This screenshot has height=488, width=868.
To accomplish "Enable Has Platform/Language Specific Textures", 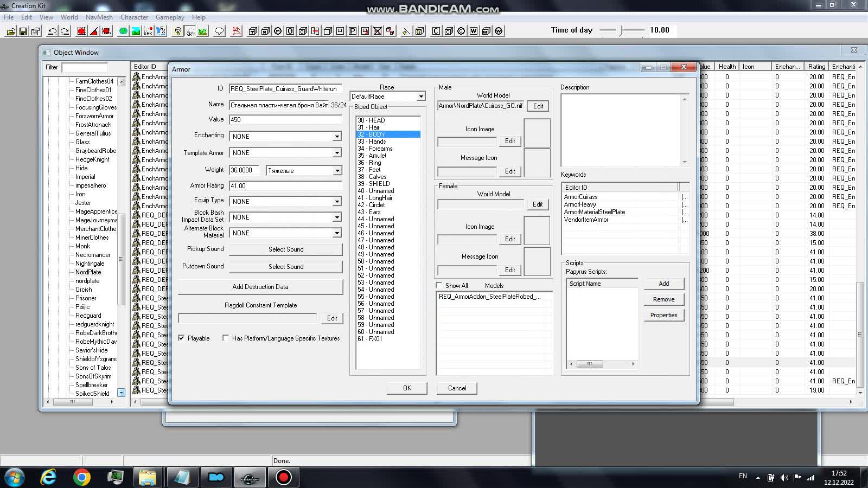I will tap(226, 338).
